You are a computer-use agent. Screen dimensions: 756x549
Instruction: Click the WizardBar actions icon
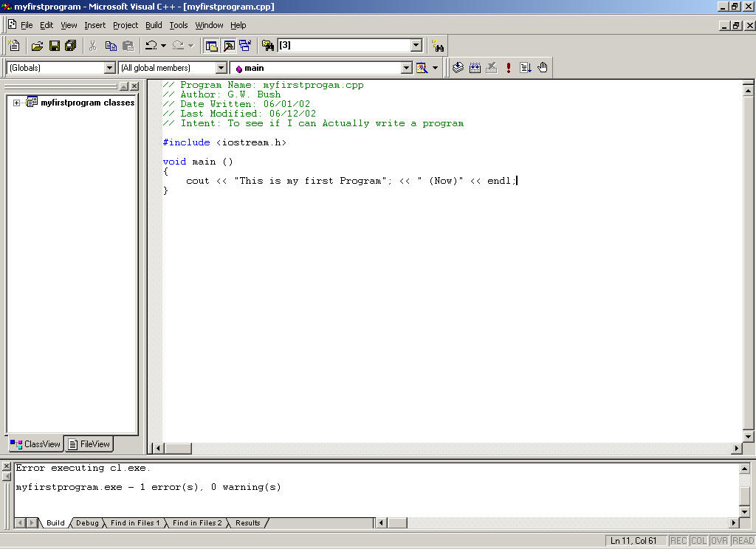click(422, 68)
